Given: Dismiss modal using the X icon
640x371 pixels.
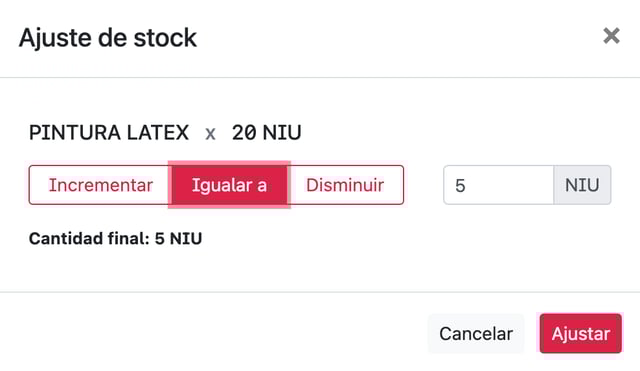Looking at the screenshot, I should [611, 36].
